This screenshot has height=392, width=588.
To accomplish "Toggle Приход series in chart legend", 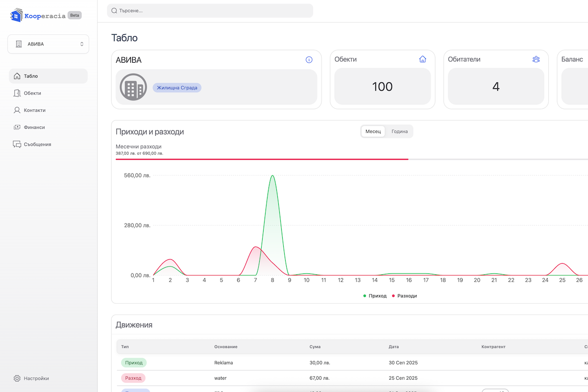I will click(375, 296).
